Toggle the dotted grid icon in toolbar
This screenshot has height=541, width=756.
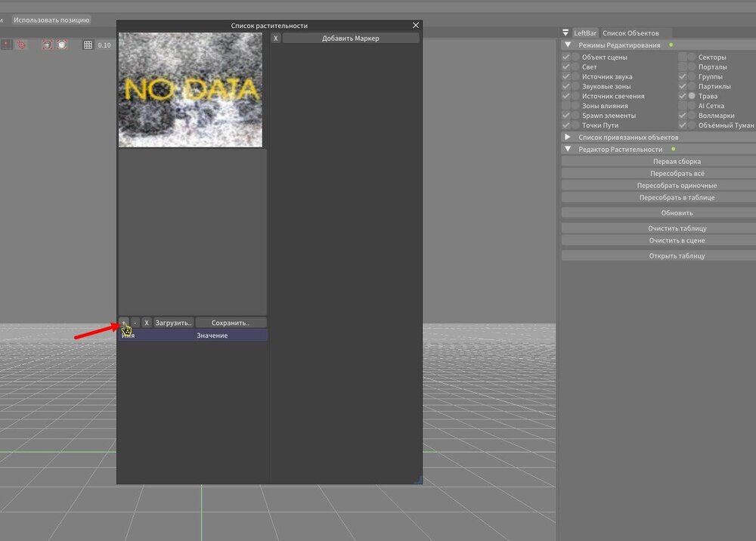click(88, 45)
